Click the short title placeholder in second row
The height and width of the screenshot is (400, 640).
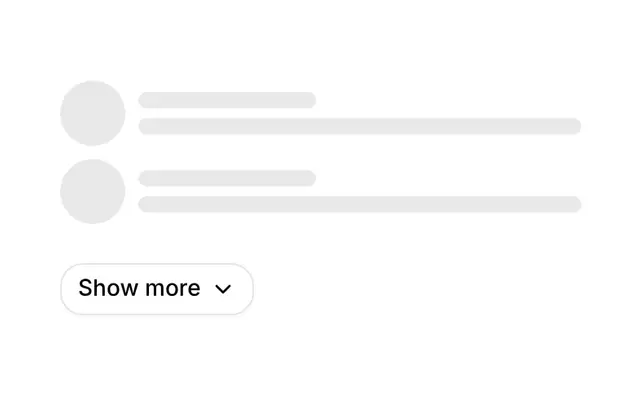point(227,178)
